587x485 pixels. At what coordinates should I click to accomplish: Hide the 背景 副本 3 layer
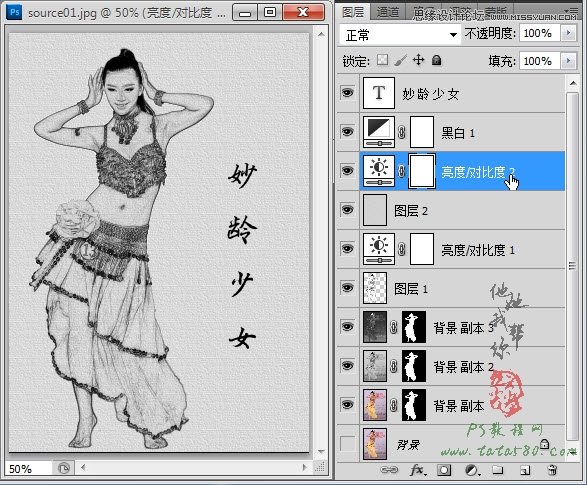(347, 327)
